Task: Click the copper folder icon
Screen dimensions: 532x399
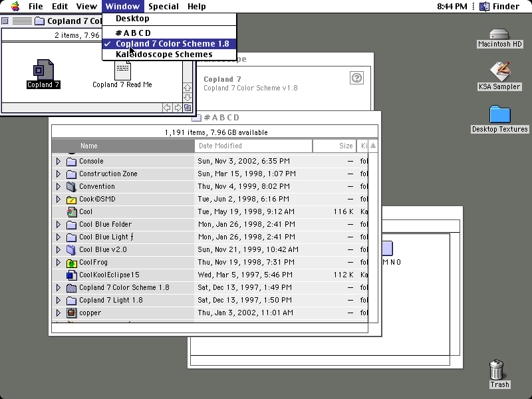Action: (x=71, y=313)
